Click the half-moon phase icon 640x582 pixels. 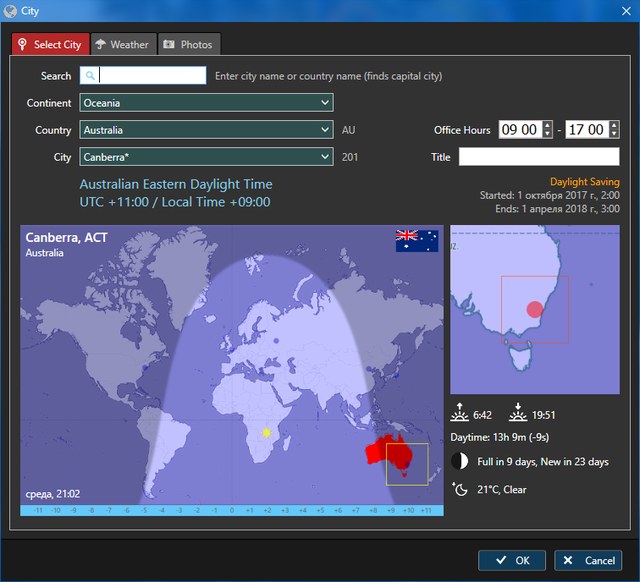click(460, 461)
